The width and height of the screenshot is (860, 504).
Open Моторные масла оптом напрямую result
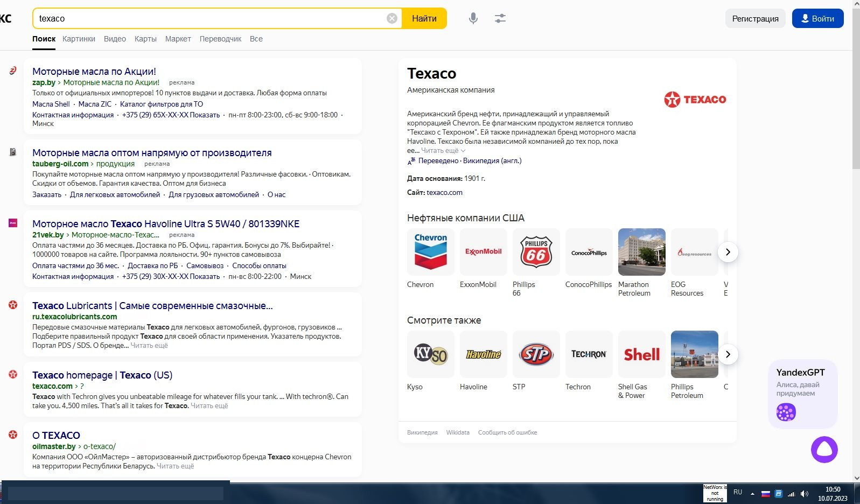pyautogui.click(x=152, y=153)
